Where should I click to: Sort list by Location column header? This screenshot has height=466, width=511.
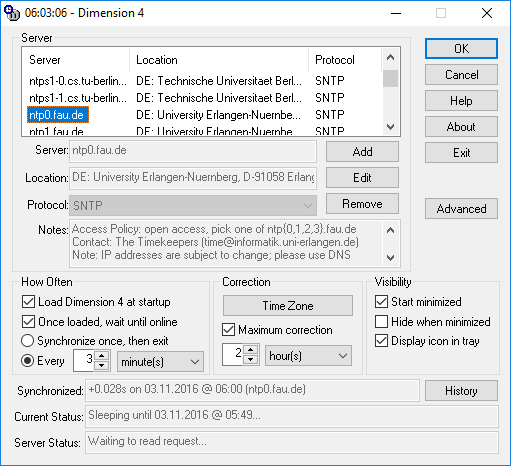[x=219, y=60]
